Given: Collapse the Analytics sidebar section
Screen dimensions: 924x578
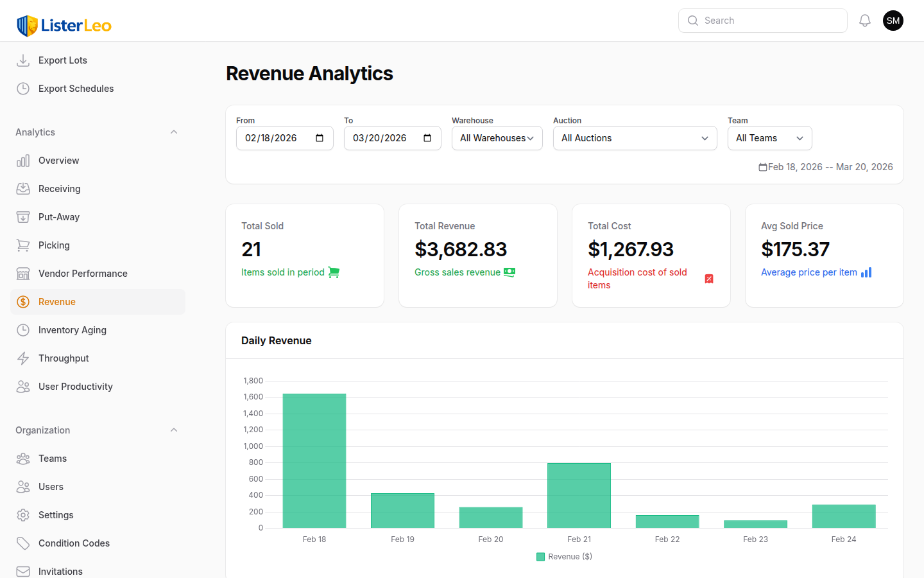Looking at the screenshot, I should (173, 132).
